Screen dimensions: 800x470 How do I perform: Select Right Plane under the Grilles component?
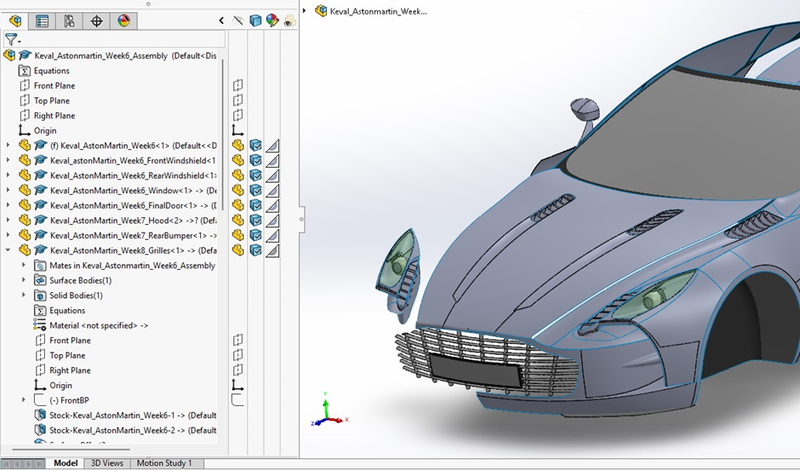70,370
